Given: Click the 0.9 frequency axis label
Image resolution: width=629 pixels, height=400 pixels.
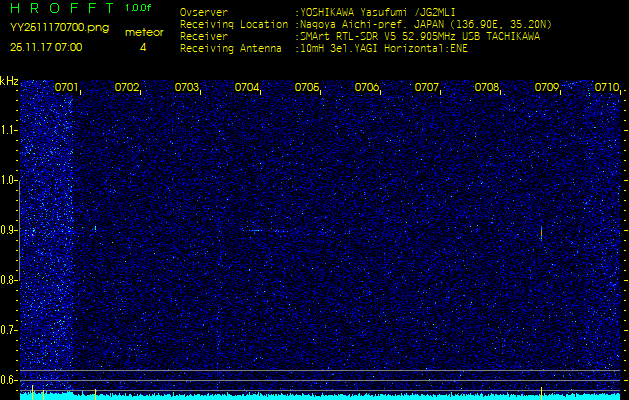Looking at the screenshot, I should (7, 230).
